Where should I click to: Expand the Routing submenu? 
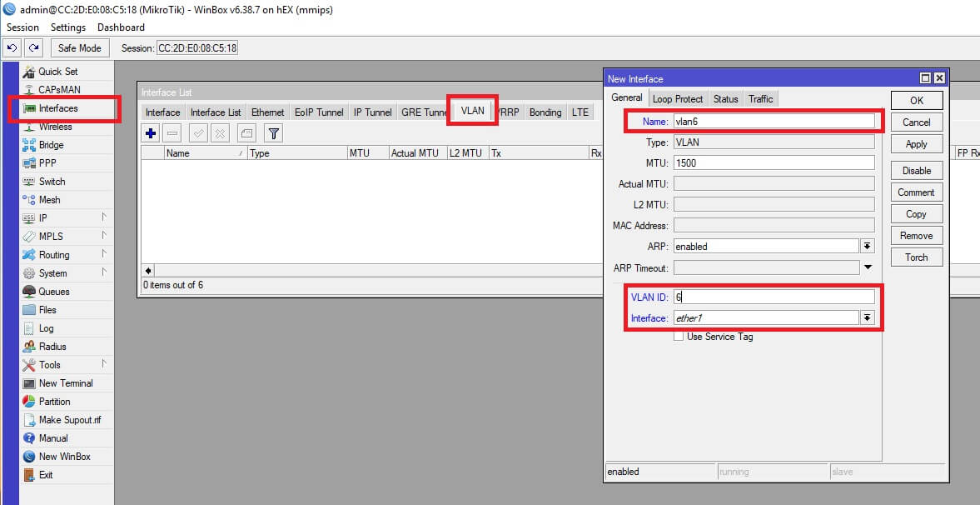[x=104, y=254]
